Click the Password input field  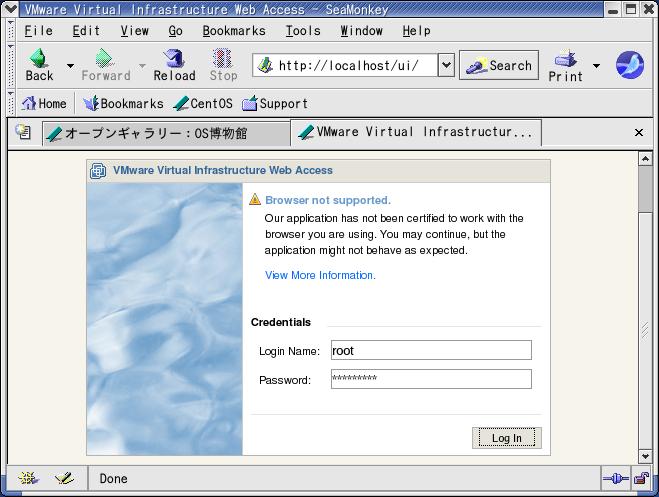pyautogui.click(x=431, y=379)
